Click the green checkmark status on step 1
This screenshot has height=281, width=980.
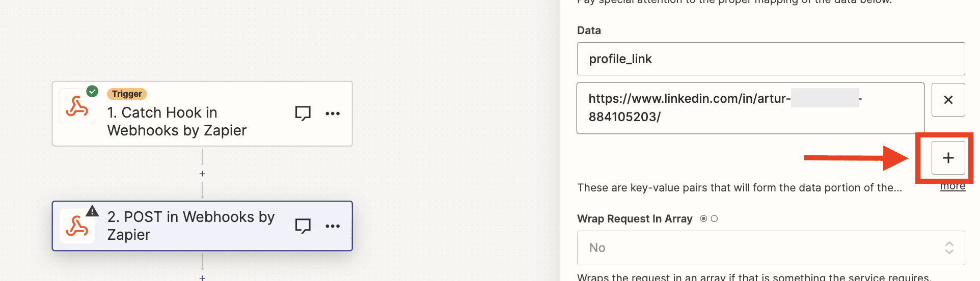(x=92, y=91)
